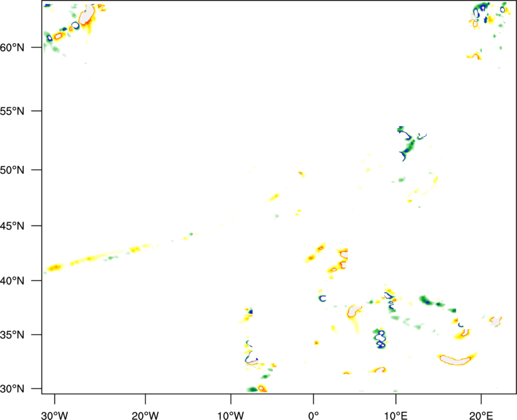The height and width of the screenshot is (420, 517).
Task: Click the 40°N latitude label
Action: [12, 280]
